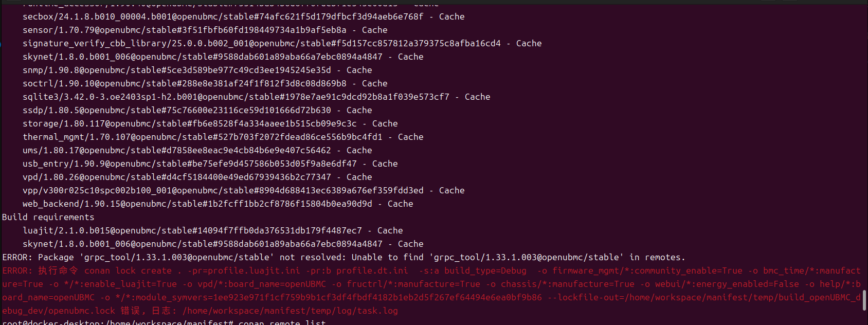
Task: Click the white grpc_tool 'not resolved' error line
Action: click(x=343, y=257)
